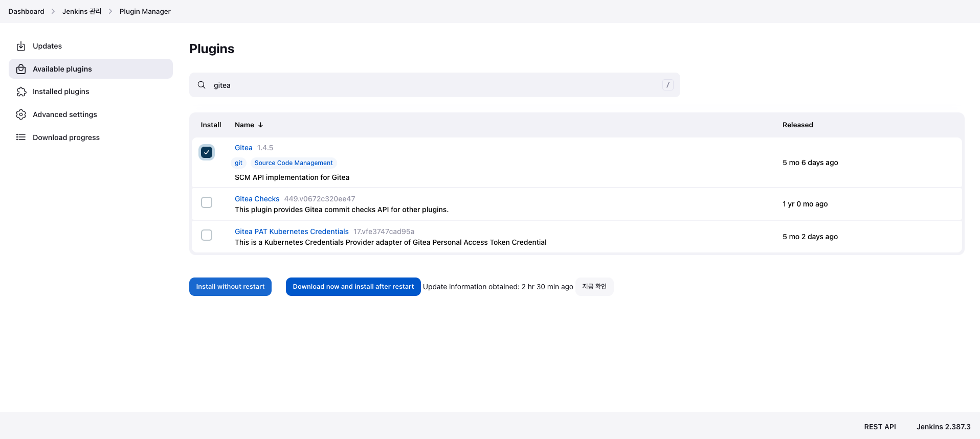The width and height of the screenshot is (980, 439).
Task: Click the Released column header
Action: point(797,125)
